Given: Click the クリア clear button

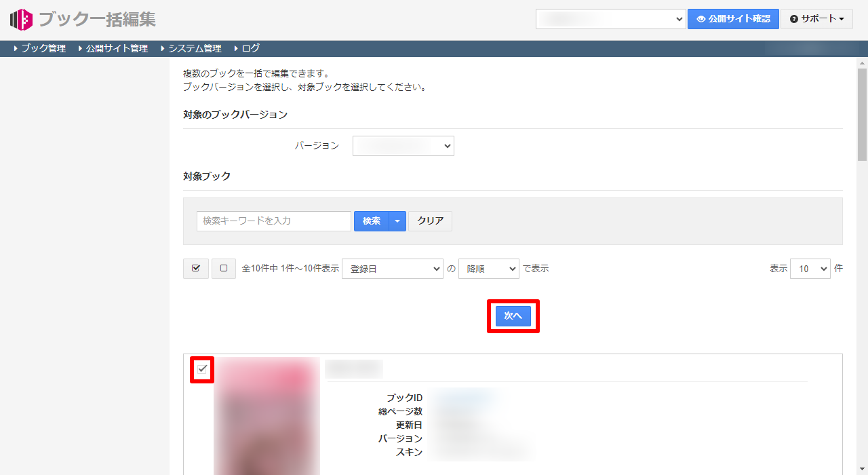Looking at the screenshot, I should (x=429, y=221).
